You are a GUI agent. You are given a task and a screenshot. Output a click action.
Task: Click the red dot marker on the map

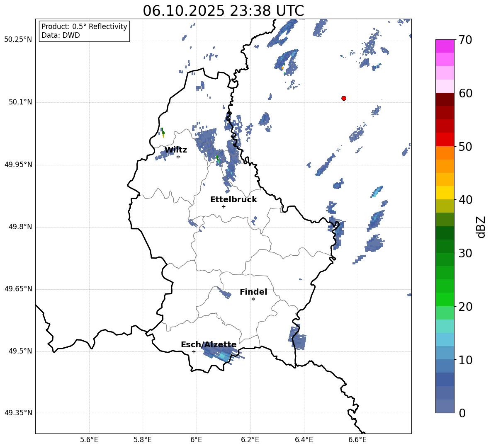[343, 98]
